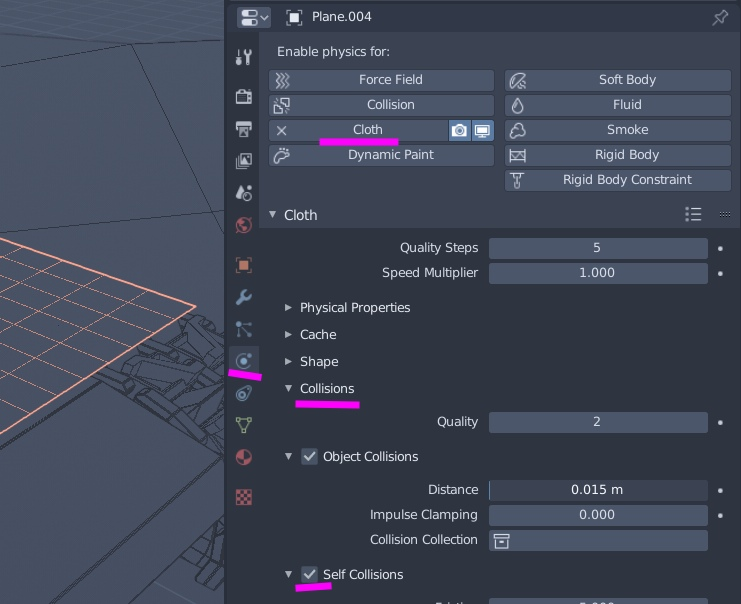Image resolution: width=741 pixels, height=604 pixels.
Task: Open the World properties tab
Action: point(244,225)
